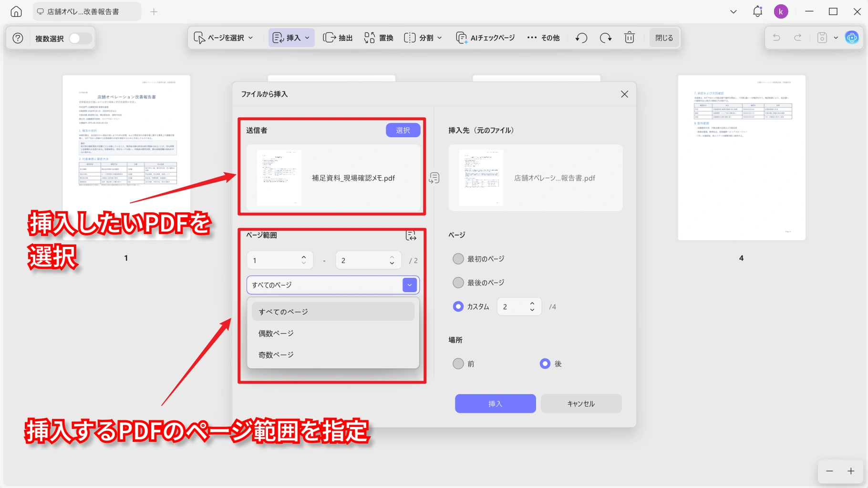
Task: Click the undo arrow icon
Action: click(776, 38)
